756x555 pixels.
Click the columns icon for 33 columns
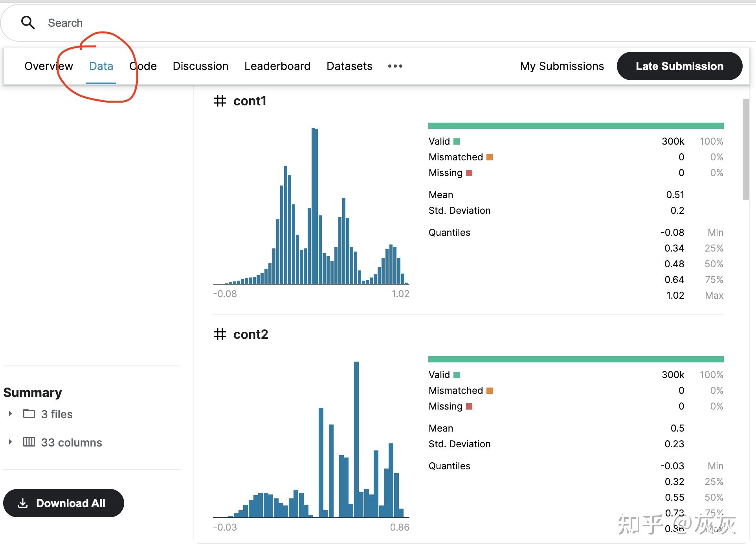(29, 442)
